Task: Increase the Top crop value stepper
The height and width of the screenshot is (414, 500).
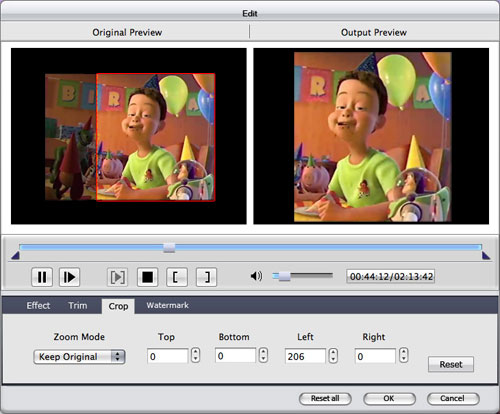Action: pyautogui.click(x=196, y=352)
